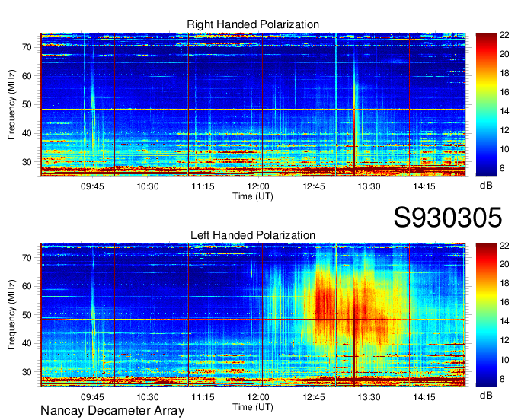Click the 30 MHz tick of Left Handed plot
This screenshot has height=420, width=518.
click(x=27, y=372)
